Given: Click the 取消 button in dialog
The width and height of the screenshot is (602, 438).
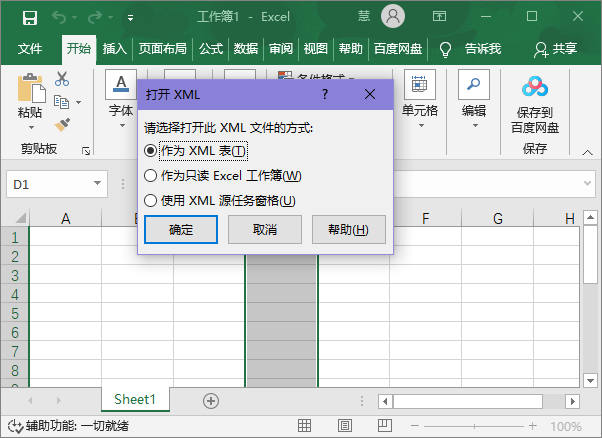Looking at the screenshot, I should pyautogui.click(x=265, y=230).
